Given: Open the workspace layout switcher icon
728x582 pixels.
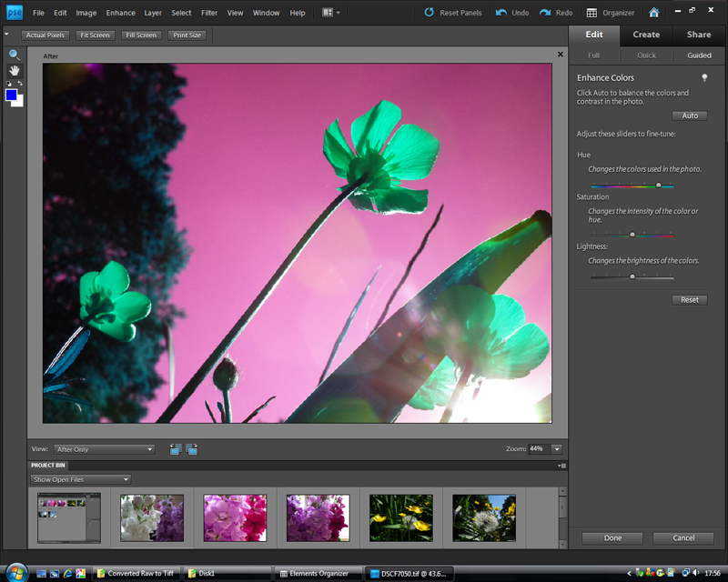Looking at the screenshot, I should point(328,13).
